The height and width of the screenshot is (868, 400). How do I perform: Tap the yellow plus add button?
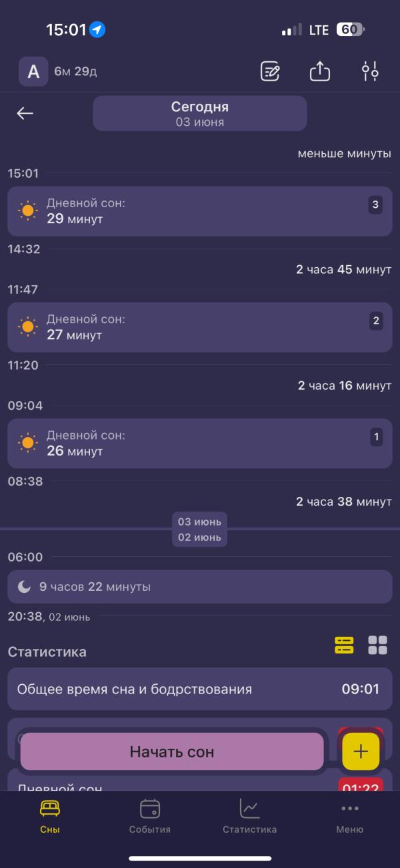point(361,751)
